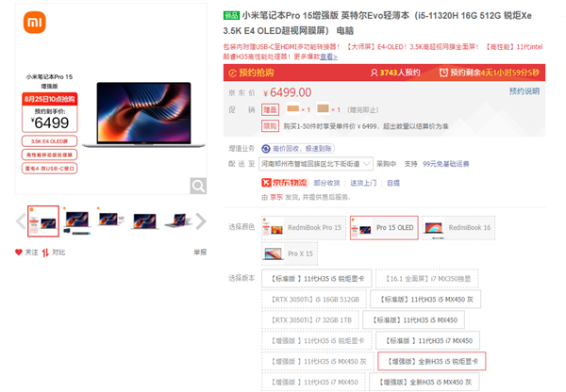Select first selected product thumbnail
The image size is (566, 392).
click(43, 221)
